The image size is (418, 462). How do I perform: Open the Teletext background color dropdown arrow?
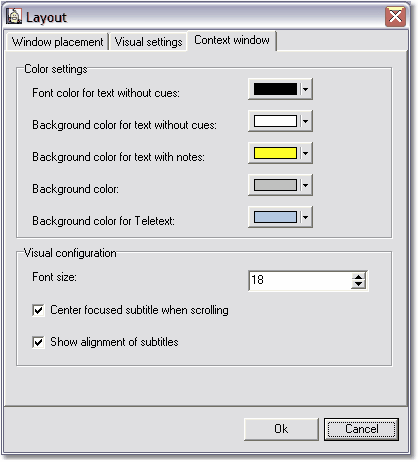(305, 217)
